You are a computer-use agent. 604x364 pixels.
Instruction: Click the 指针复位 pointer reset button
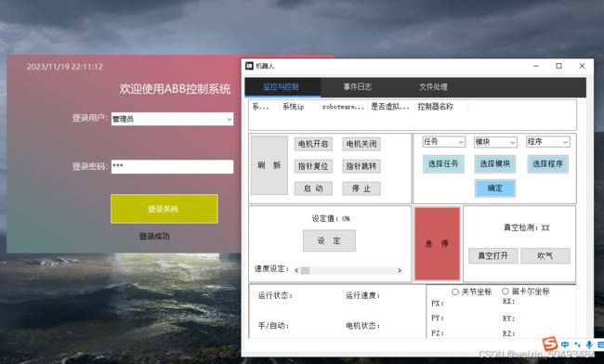click(313, 166)
